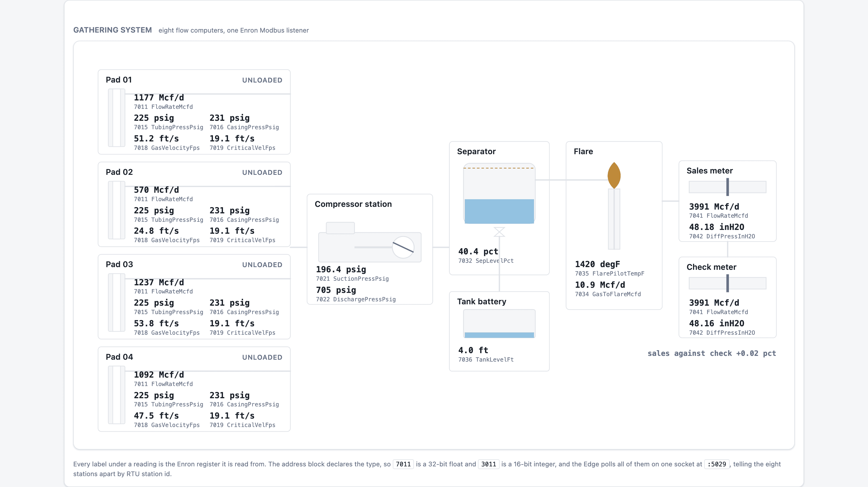
Task: Click the Pad 04 wellbore tubing icon
Action: [x=117, y=395]
